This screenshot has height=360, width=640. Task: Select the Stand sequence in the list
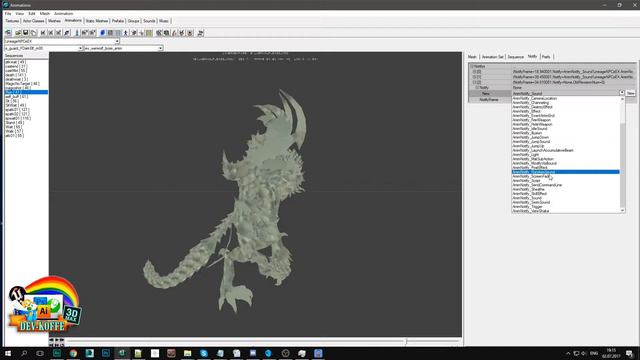click(x=14, y=122)
